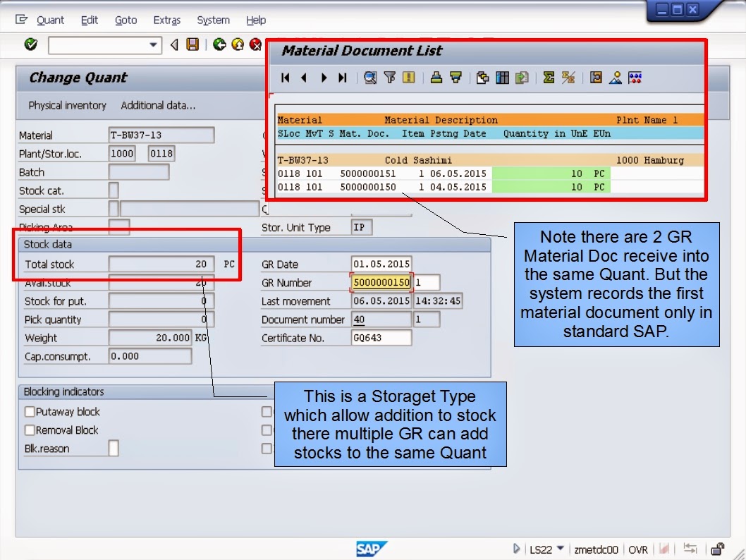
Task: Open the System menu
Action: tap(213, 20)
